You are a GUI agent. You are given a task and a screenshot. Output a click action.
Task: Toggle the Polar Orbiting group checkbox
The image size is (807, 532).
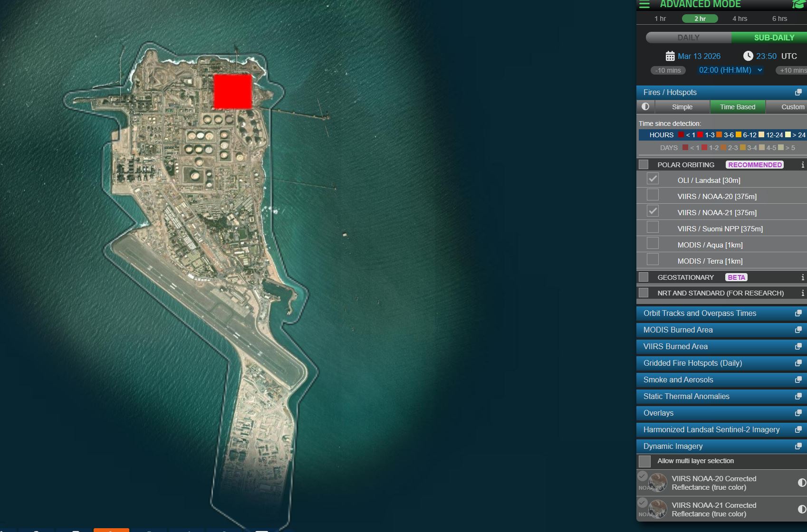click(644, 165)
